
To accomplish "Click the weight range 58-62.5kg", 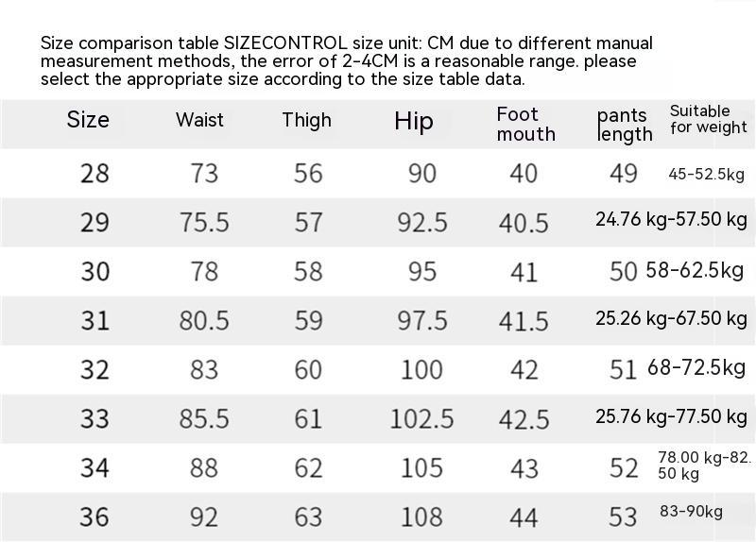I will [695, 271].
